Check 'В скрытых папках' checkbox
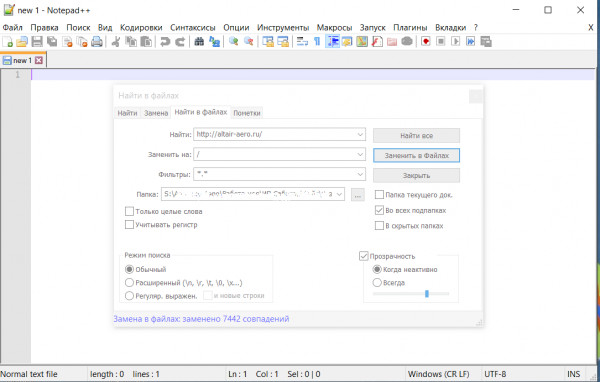The height and width of the screenshot is (382, 600). (x=379, y=226)
